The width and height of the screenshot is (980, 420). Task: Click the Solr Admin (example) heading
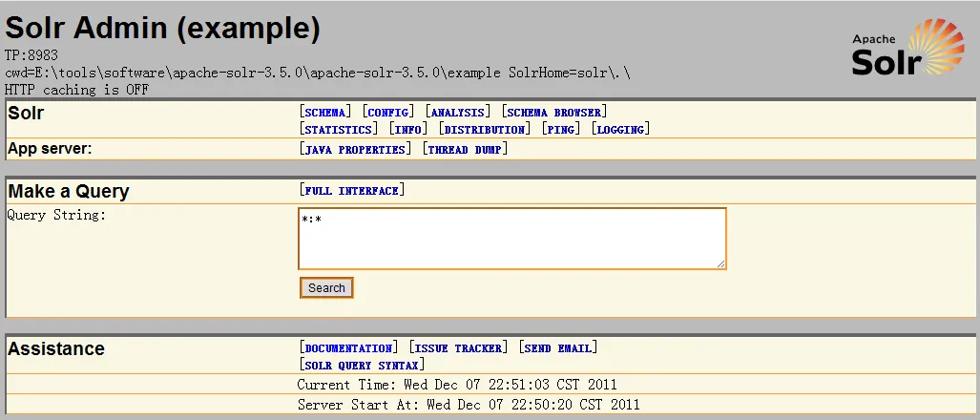[x=162, y=28]
